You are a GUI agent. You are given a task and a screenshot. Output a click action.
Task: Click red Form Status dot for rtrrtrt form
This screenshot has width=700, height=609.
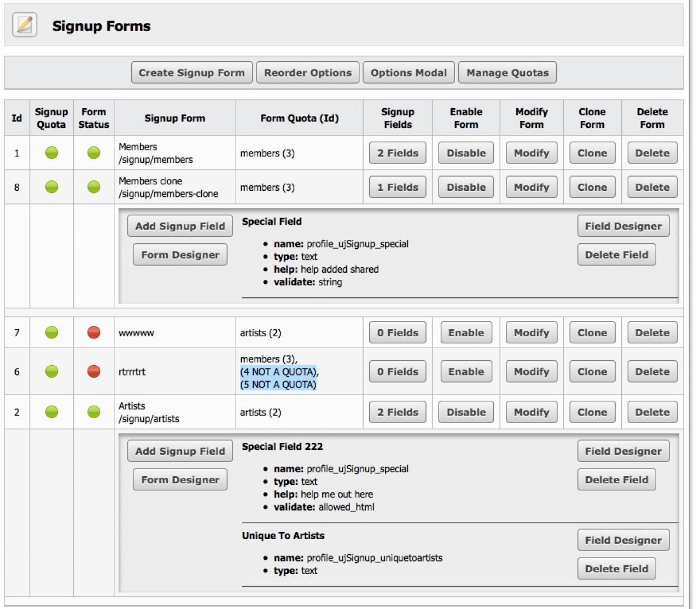click(x=94, y=372)
